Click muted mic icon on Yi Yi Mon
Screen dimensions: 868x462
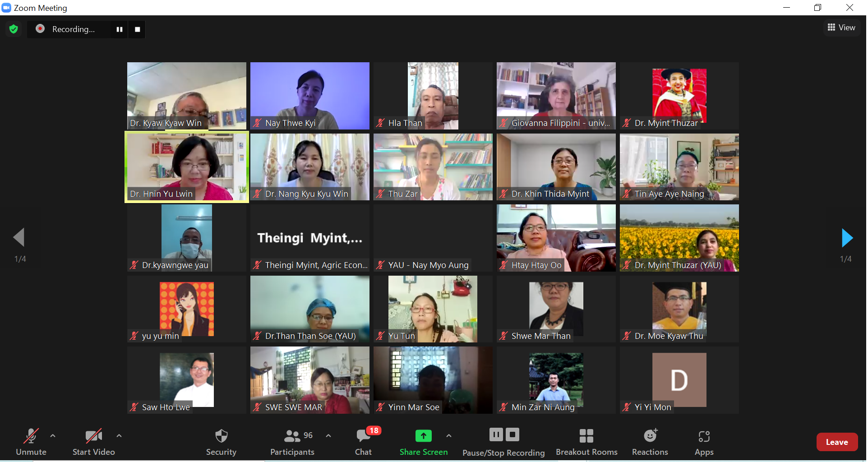(x=627, y=407)
